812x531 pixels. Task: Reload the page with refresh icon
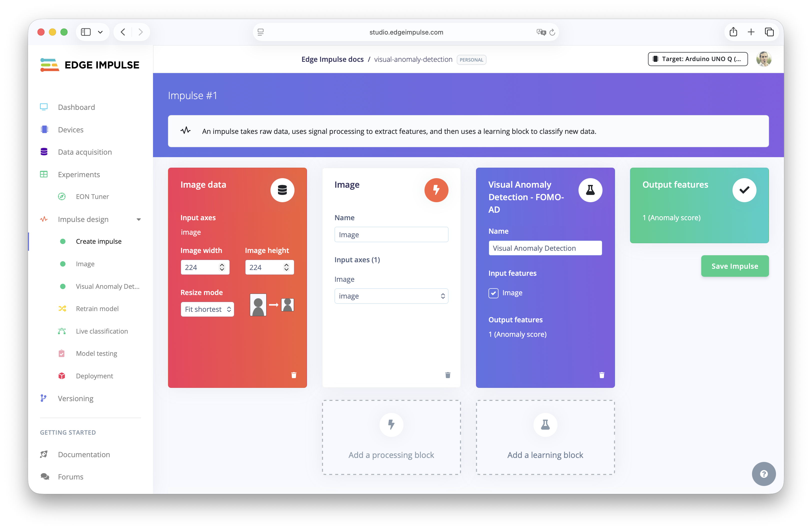[x=552, y=32]
